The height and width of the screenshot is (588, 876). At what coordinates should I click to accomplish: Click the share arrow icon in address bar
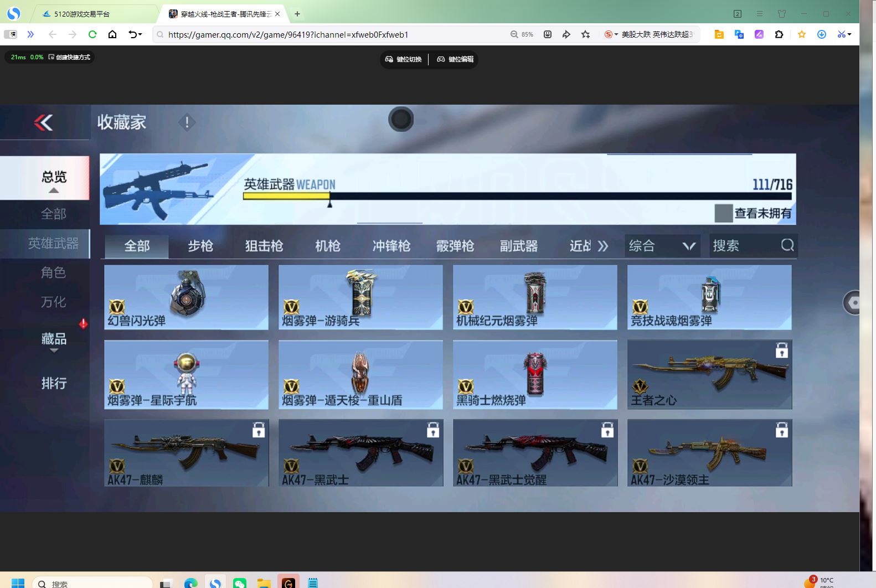566,34
